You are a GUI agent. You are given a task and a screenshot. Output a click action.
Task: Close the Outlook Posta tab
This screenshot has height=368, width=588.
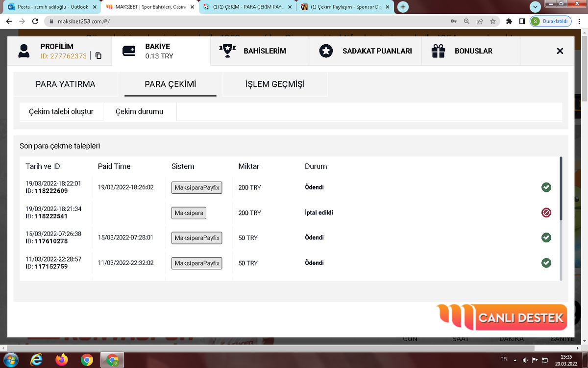pos(94,7)
